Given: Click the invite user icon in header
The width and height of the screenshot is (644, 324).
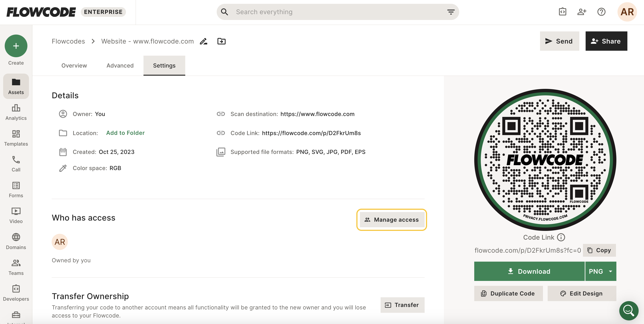Looking at the screenshot, I should point(582,12).
